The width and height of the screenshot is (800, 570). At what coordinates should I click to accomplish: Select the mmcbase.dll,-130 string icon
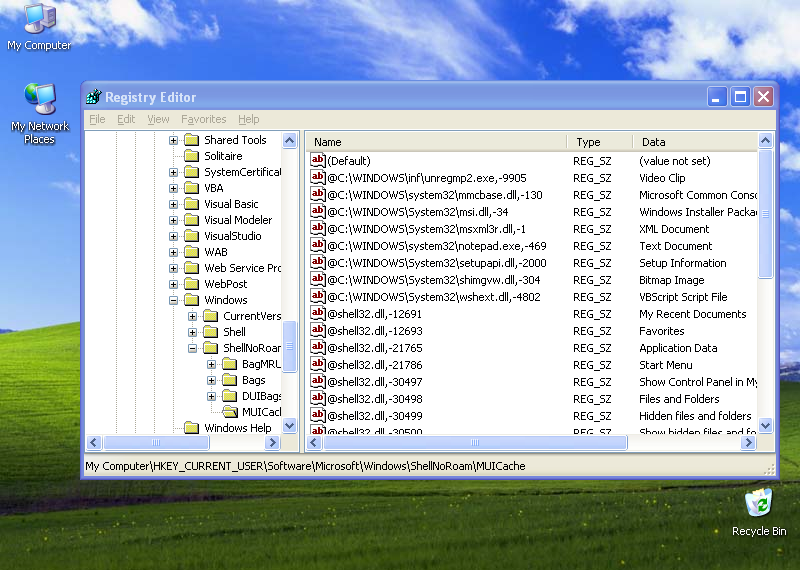317,194
